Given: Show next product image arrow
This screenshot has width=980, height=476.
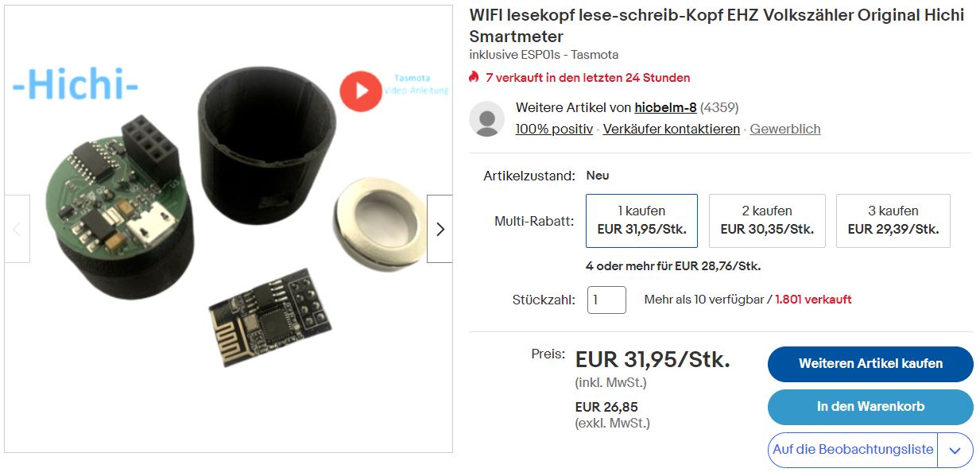Looking at the screenshot, I should coord(440,229).
